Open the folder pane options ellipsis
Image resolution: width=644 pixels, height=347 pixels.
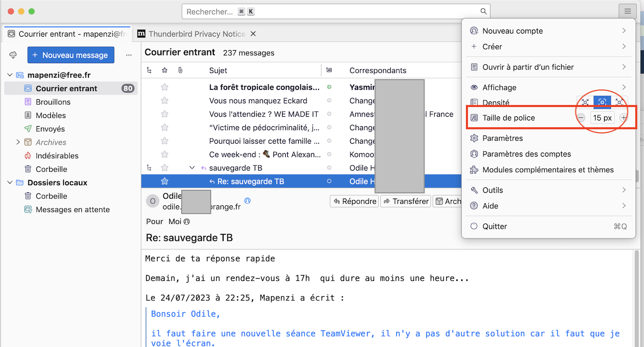click(129, 55)
